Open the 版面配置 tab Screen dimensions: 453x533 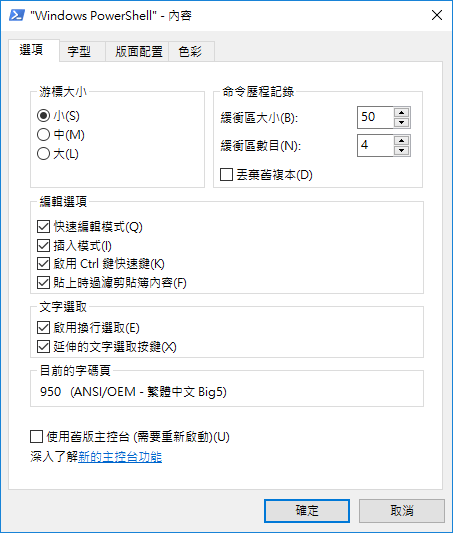[138, 52]
